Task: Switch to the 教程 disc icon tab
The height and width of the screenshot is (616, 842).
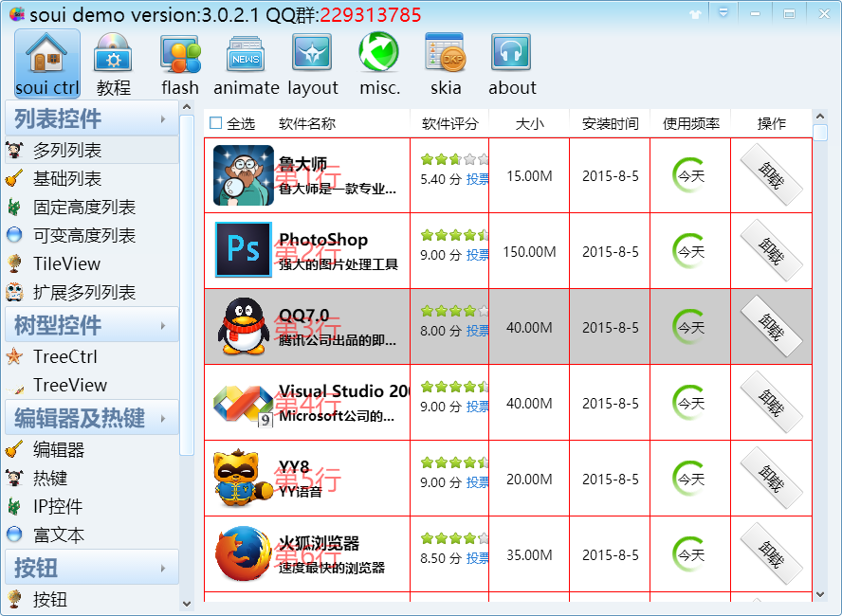Action: click(113, 63)
